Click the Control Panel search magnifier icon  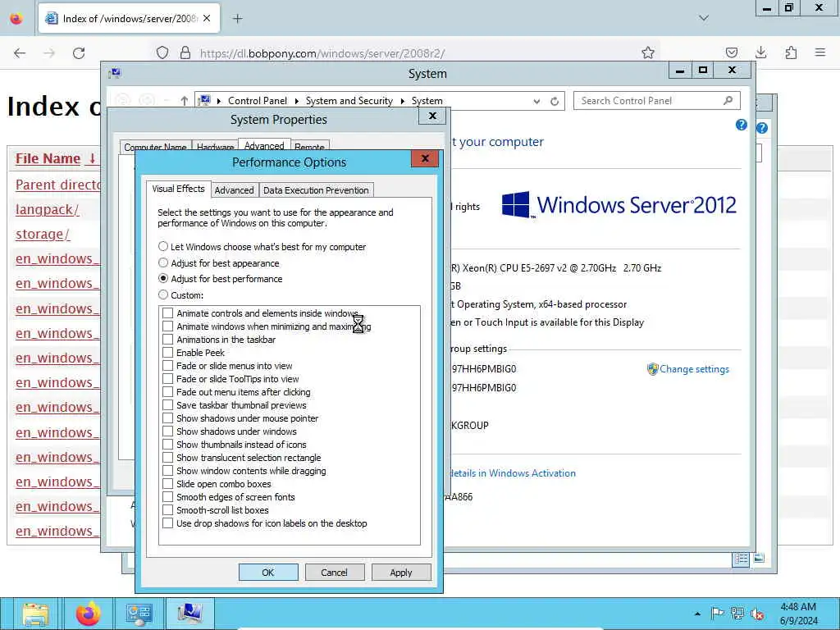coord(728,100)
